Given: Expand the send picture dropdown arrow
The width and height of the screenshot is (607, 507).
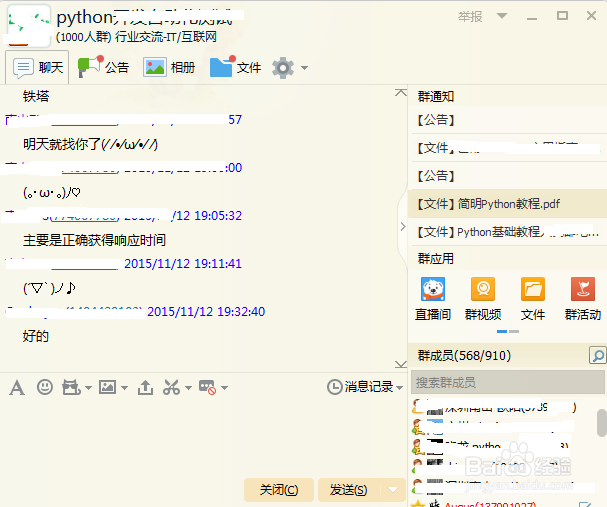Looking at the screenshot, I should 124,387.
